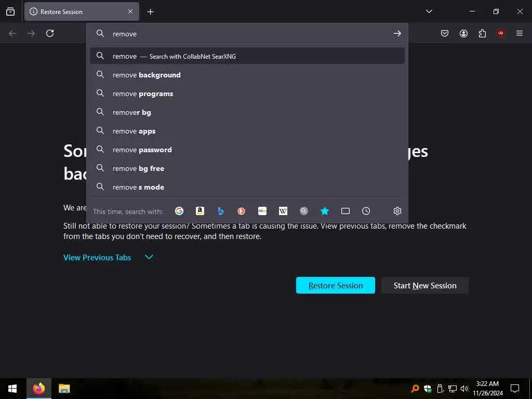
Task: Open the clock showing 3:22 AM
Action: pos(487,389)
